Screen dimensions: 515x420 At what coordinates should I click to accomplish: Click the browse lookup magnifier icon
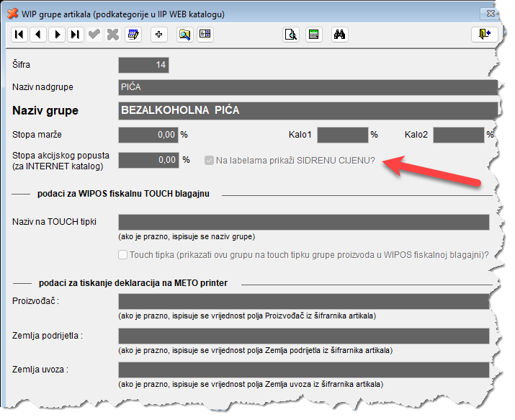tap(185, 34)
